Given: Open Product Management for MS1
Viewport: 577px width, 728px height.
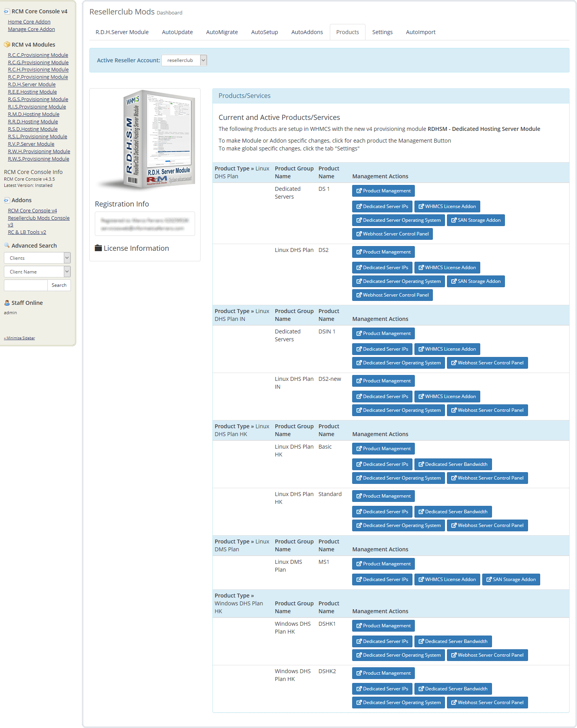Looking at the screenshot, I should pyautogui.click(x=383, y=564).
